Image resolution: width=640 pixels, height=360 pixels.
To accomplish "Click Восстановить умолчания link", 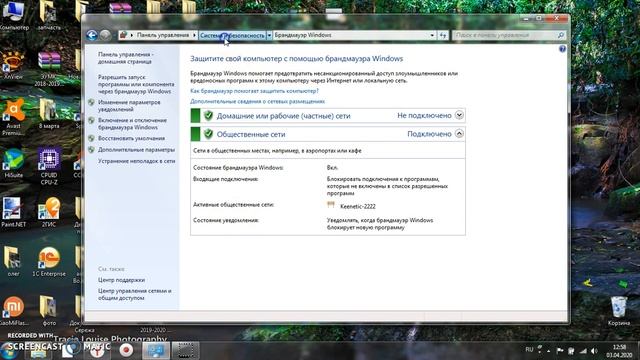I will pos(131,138).
